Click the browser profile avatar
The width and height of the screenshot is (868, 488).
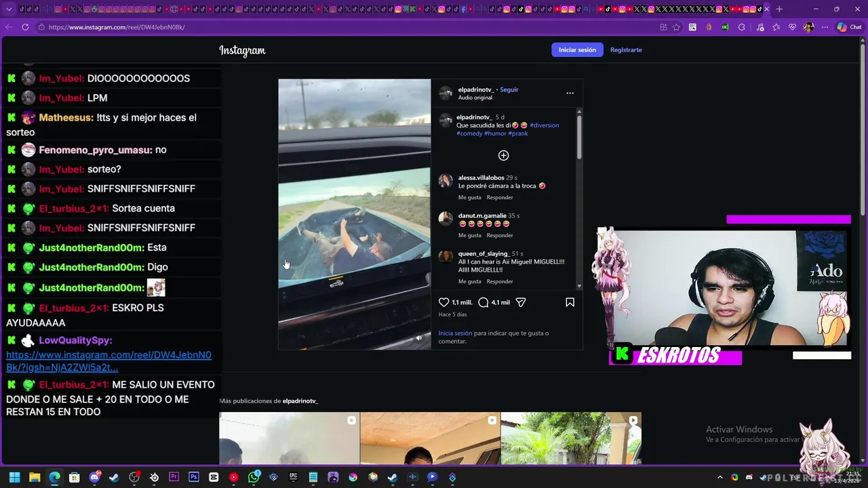808,27
